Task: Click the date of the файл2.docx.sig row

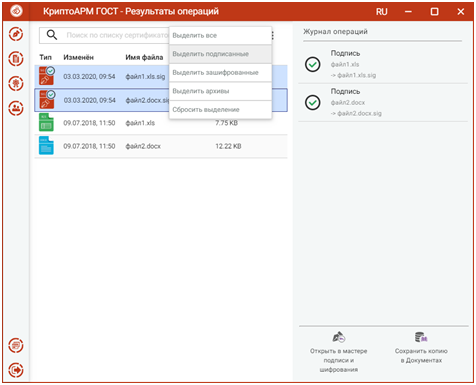Action: pos(89,100)
